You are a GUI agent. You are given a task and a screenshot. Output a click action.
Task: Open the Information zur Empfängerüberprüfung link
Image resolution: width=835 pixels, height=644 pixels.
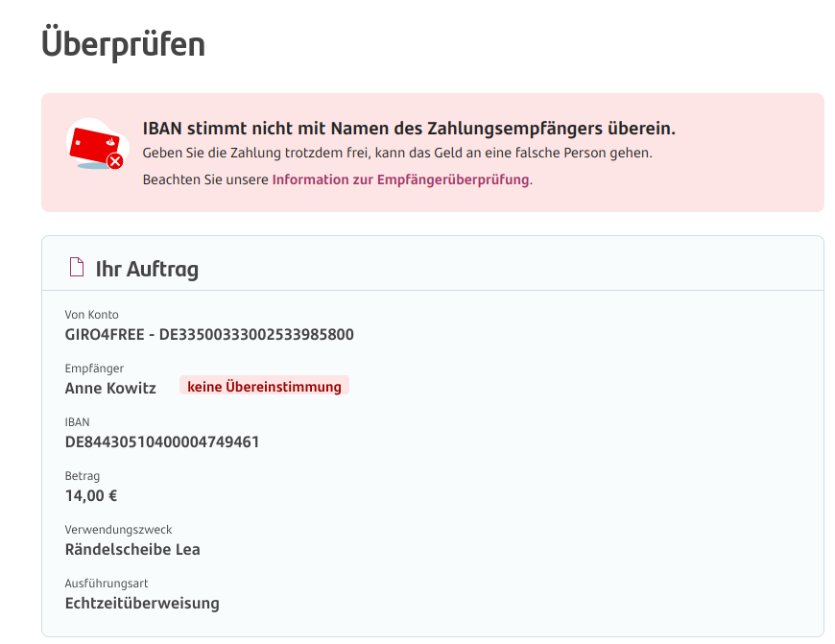coord(400,179)
